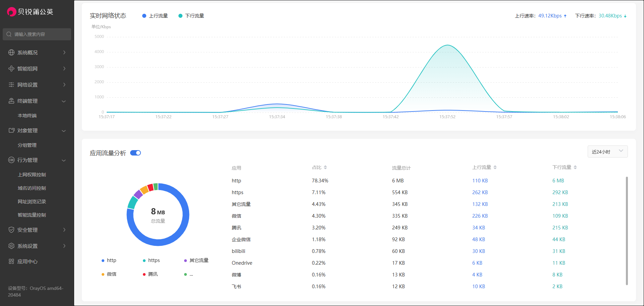
Task: Click the 终端管理 device icon
Action: [x=11, y=101]
